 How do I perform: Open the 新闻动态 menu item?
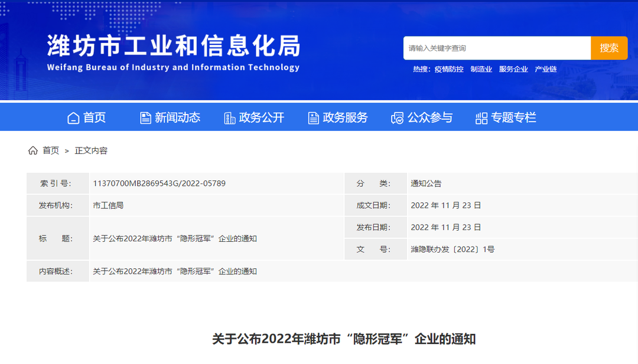tap(177, 118)
